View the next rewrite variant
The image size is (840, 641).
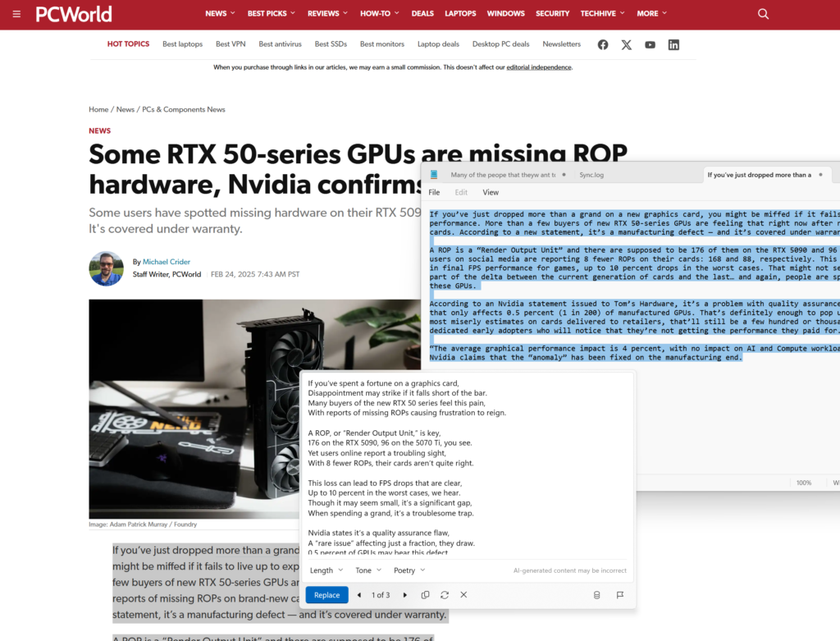click(x=404, y=594)
